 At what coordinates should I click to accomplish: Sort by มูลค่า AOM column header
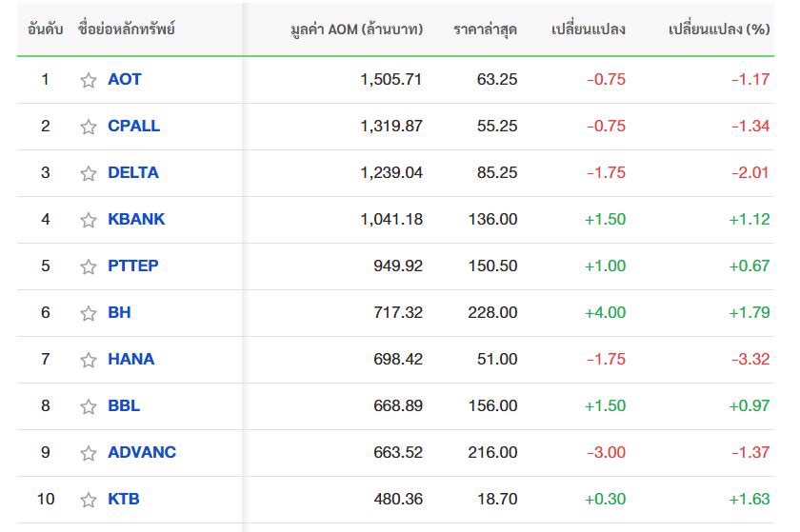click(356, 30)
